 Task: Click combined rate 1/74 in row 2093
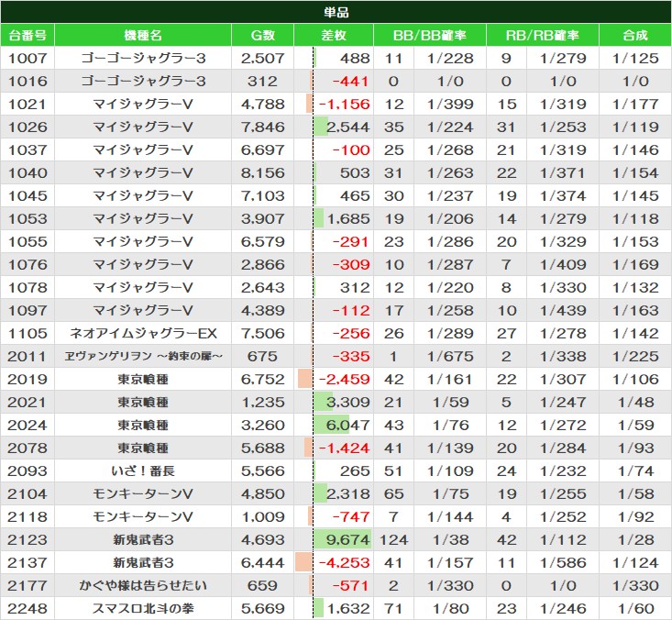(x=635, y=471)
